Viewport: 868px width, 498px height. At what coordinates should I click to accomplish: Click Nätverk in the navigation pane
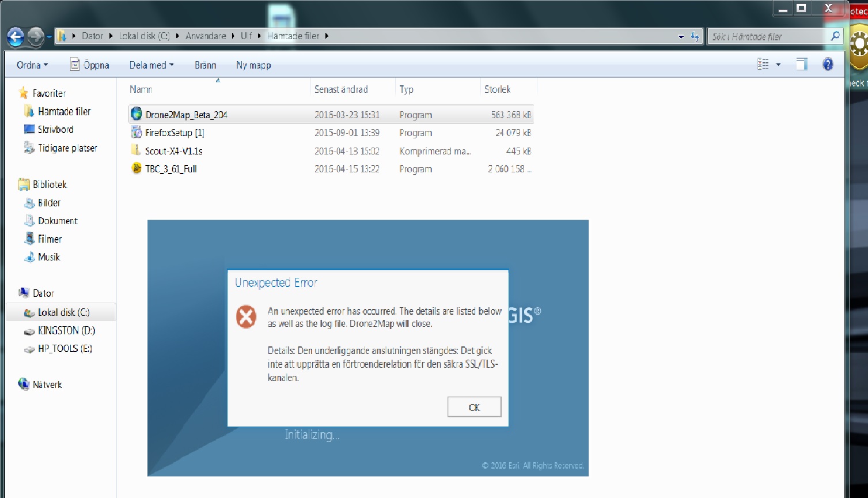click(47, 384)
